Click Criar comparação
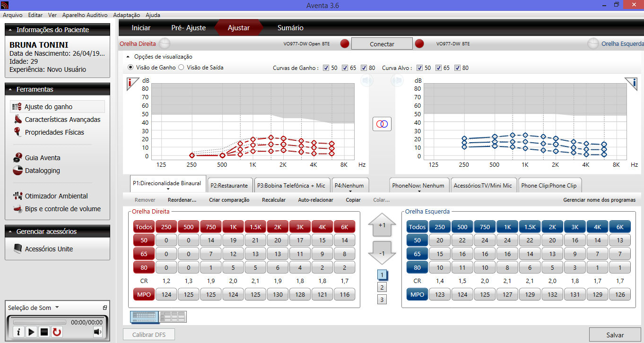Image resolution: width=644 pixels, height=343 pixels. [x=229, y=200]
